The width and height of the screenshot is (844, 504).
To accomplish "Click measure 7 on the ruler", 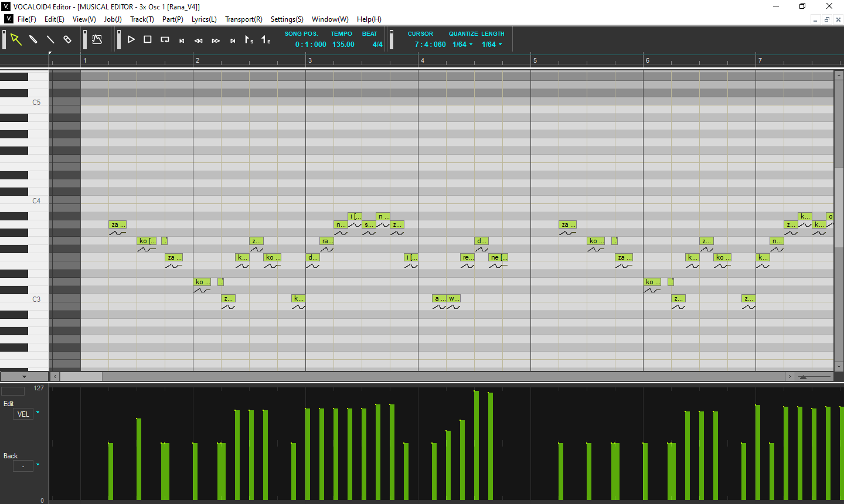I will [x=760, y=60].
